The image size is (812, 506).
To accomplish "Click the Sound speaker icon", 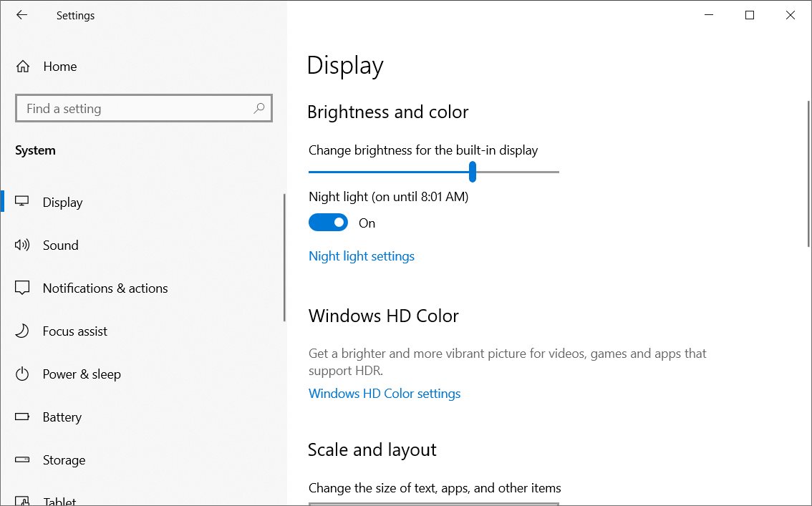I will (21, 245).
